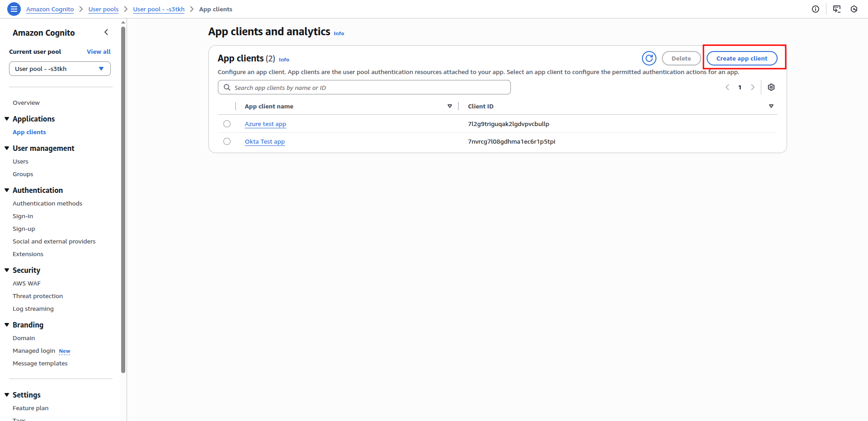Go to User pool - -s3tkh breadcrumb
Viewport: 868px width, 421px height.
tap(159, 9)
